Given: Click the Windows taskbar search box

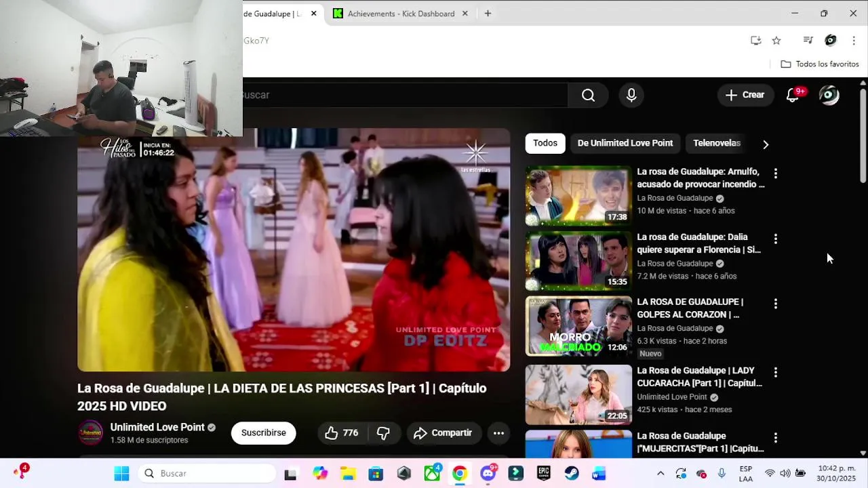Looking at the screenshot, I should (208, 473).
